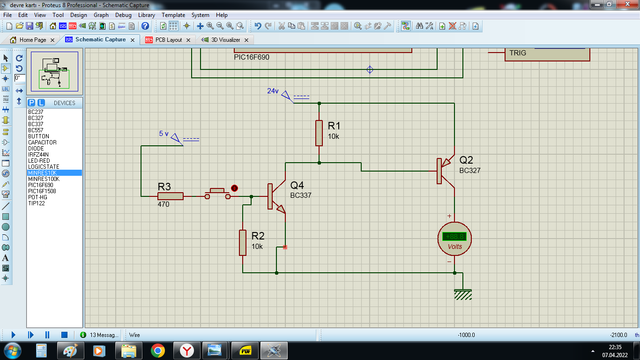
Task: Open the Template menu
Action: [x=173, y=15]
